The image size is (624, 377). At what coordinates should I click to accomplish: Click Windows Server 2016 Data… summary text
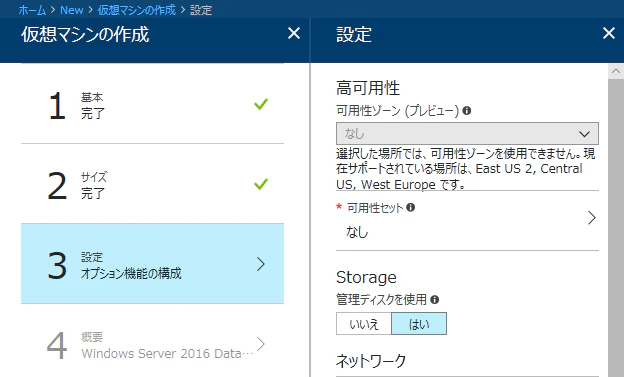tap(167, 354)
